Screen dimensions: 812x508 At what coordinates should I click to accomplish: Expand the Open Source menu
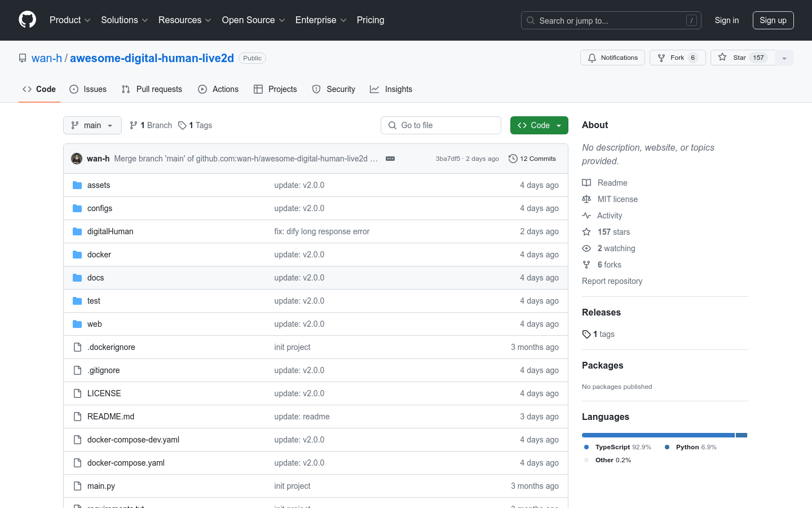[x=254, y=20]
